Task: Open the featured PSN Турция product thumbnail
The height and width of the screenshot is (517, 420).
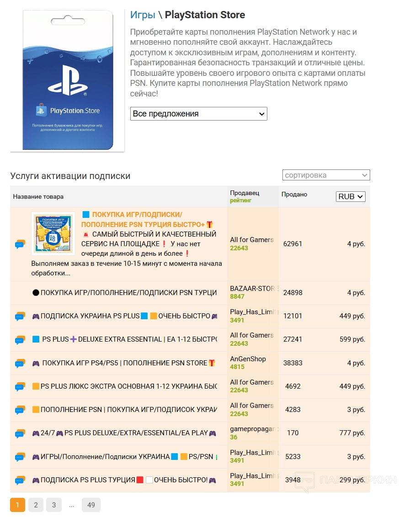Action: coord(53,233)
